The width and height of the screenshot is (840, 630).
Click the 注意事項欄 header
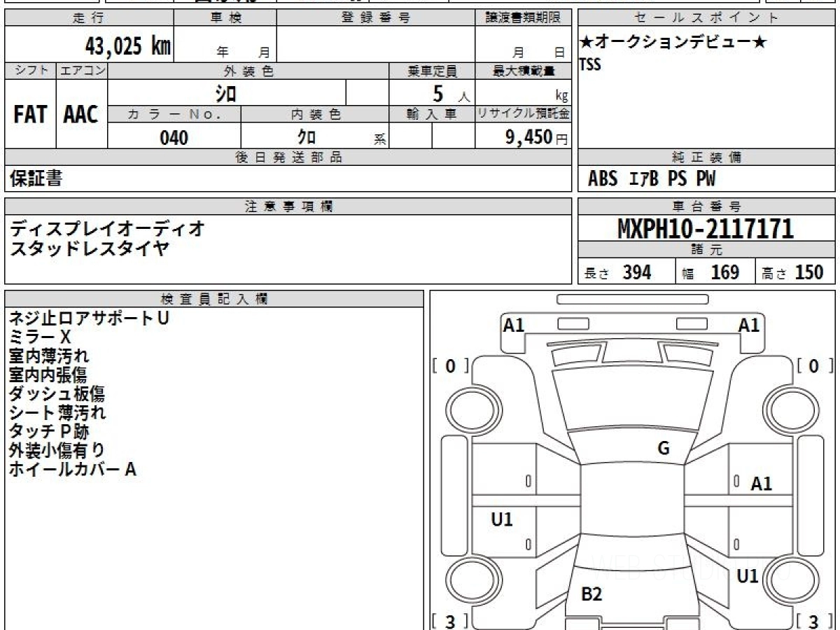click(x=288, y=206)
